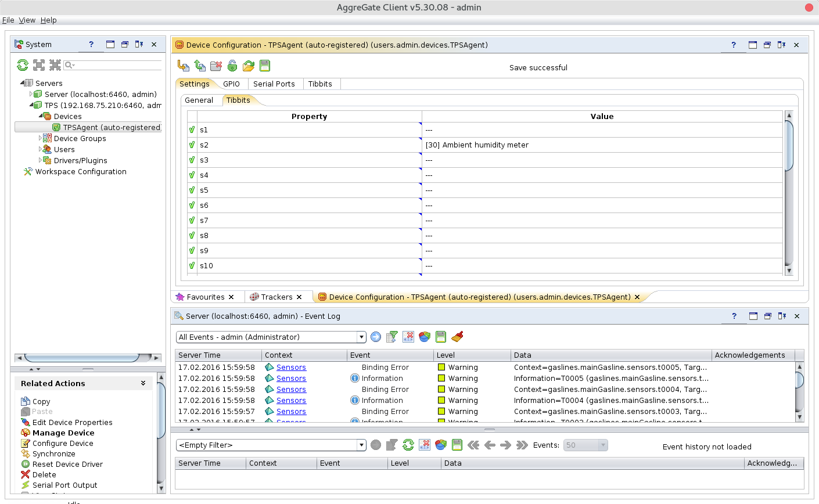Click Manage Device action
The width and height of the screenshot is (819, 504).
click(63, 433)
